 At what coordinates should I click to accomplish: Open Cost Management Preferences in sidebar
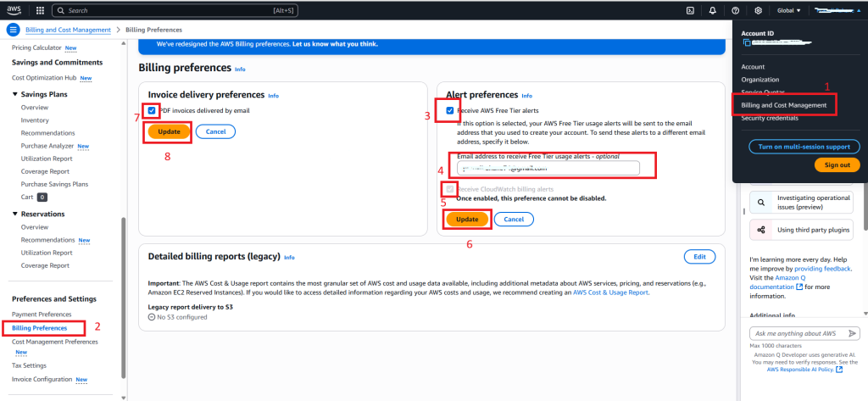point(55,342)
